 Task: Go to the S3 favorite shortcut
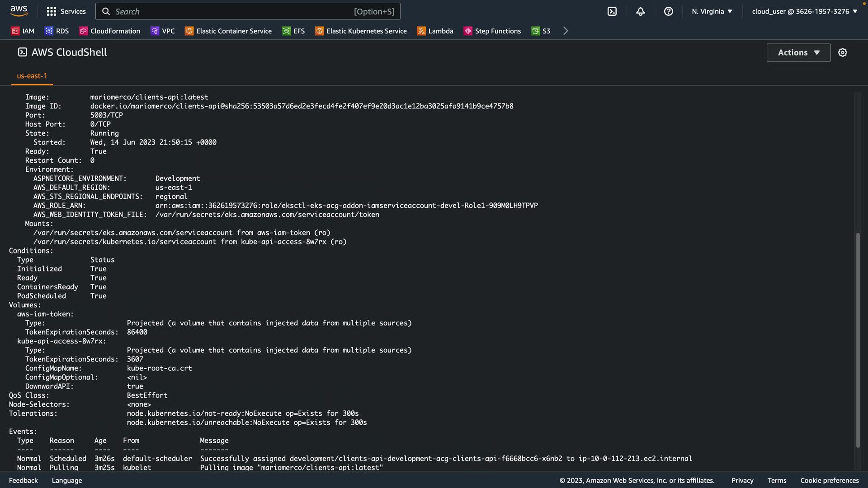pyautogui.click(x=541, y=31)
